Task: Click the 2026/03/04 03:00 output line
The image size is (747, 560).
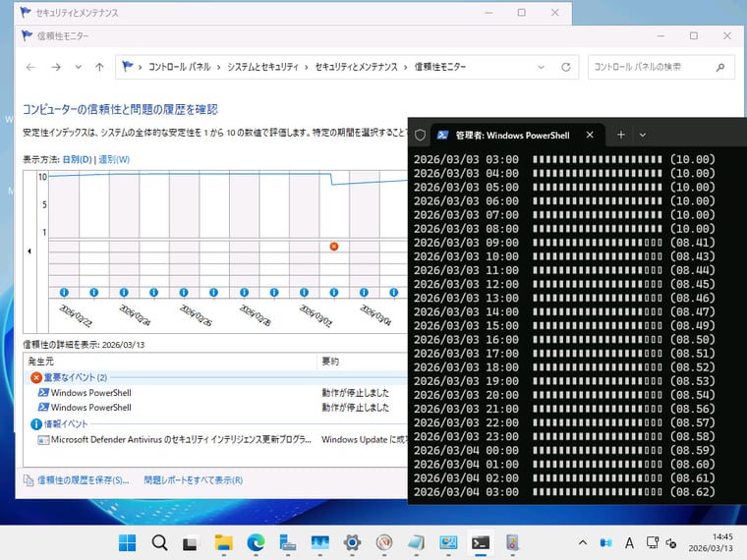Action: pyautogui.click(x=564, y=492)
